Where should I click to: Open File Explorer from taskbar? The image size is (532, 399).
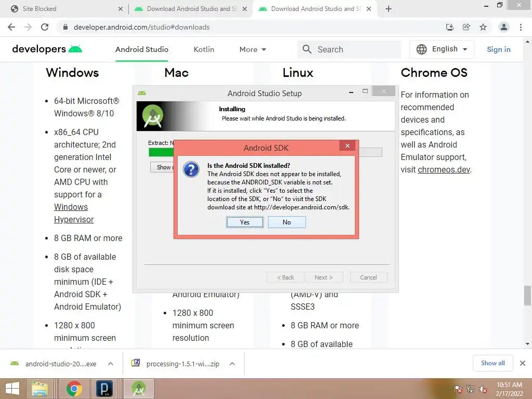point(40,389)
